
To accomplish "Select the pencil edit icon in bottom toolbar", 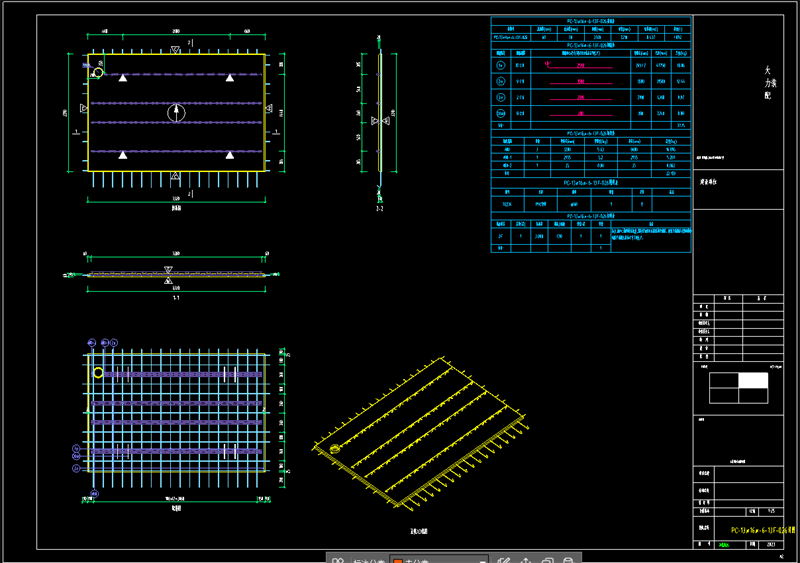I will 504,560.
